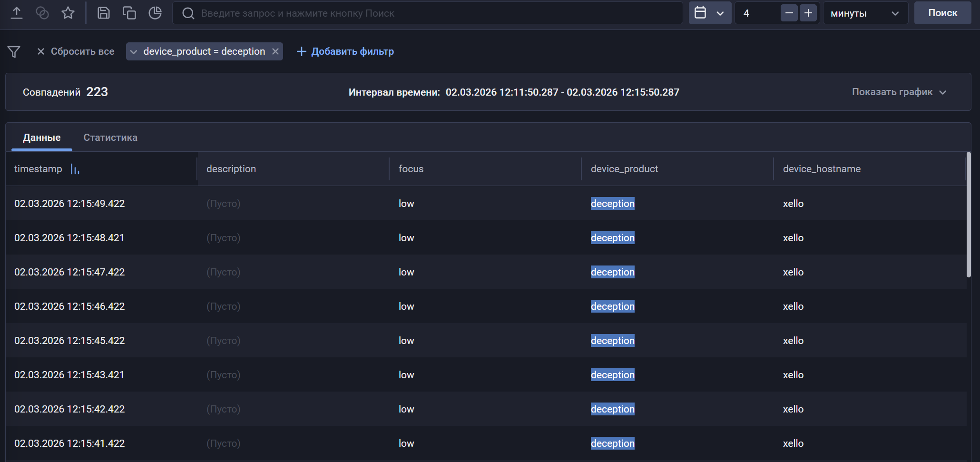The image size is (980, 462).
Task: Click the X to reset all filters
Action: point(40,51)
